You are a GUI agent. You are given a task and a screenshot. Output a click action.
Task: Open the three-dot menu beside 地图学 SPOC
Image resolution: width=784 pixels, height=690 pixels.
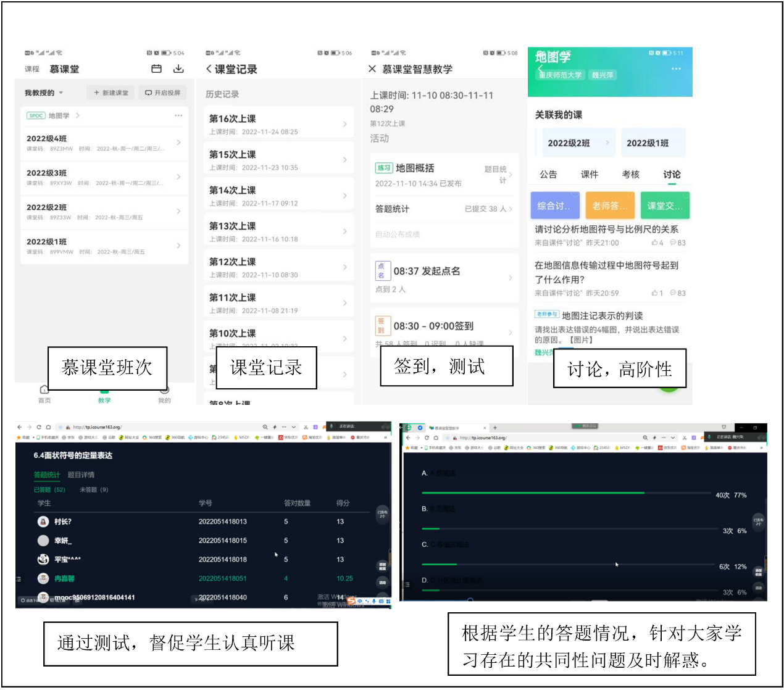(178, 115)
